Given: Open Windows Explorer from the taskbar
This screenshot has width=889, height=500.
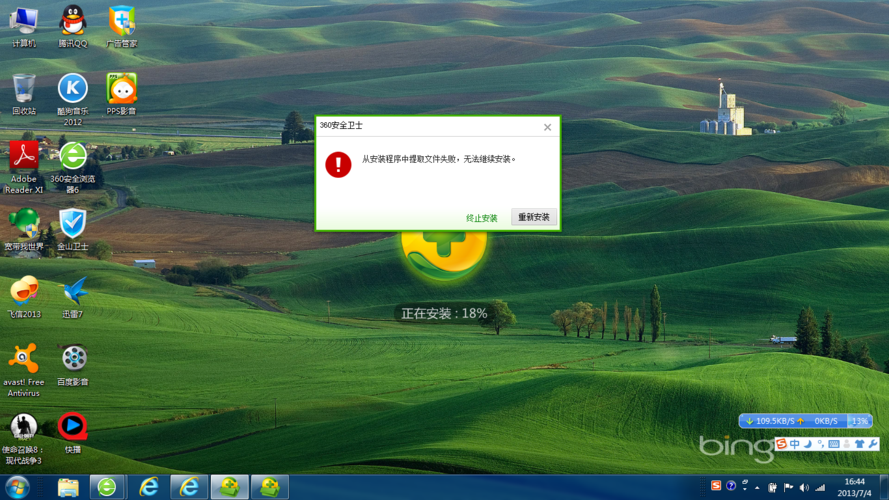Looking at the screenshot, I should 67,487.
